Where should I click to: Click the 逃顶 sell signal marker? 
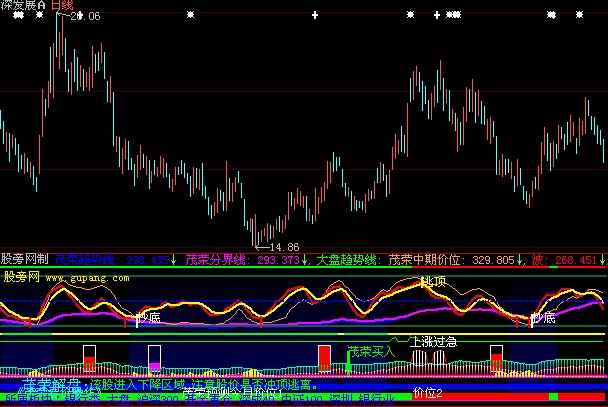click(435, 281)
